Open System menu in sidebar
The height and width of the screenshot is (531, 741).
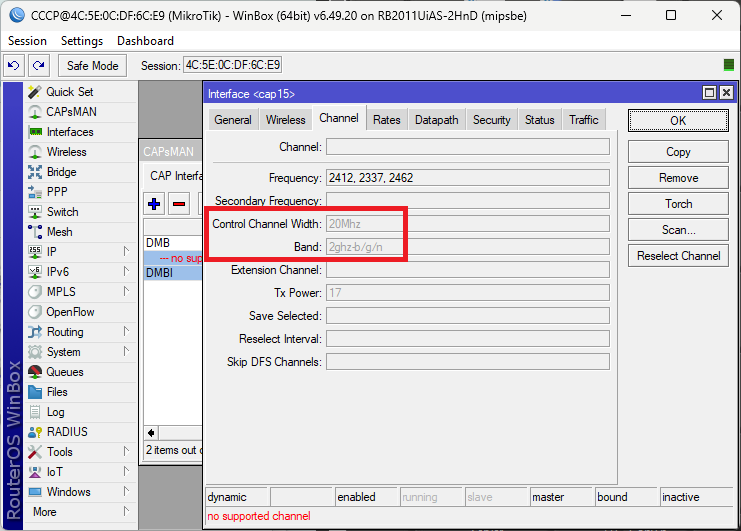(80, 352)
